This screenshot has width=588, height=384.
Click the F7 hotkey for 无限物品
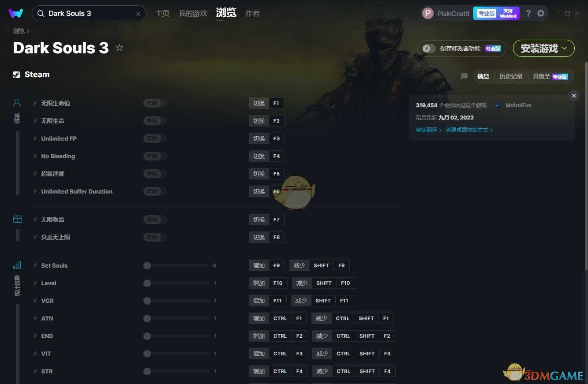[x=276, y=220]
